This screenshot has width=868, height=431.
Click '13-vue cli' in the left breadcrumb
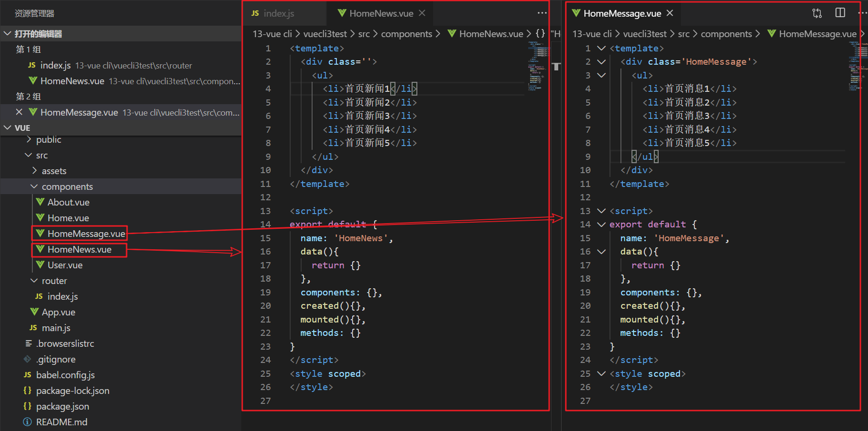pos(272,34)
